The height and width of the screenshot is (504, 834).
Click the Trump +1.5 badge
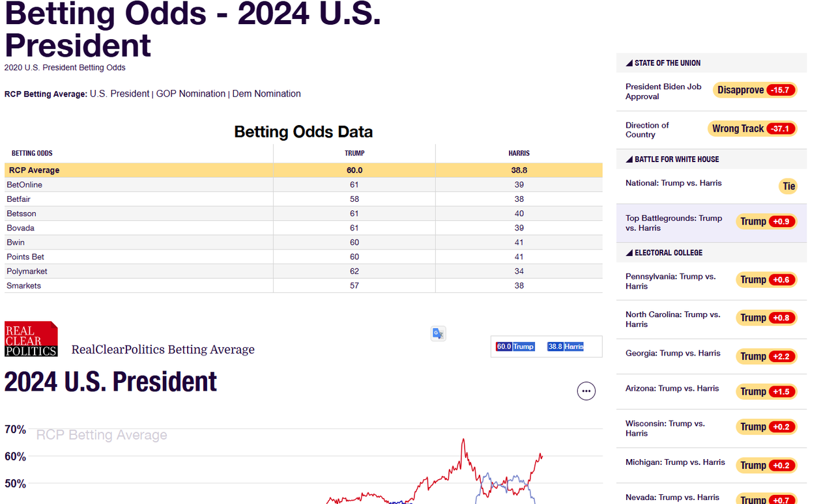pyautogui.click(x=766, y=391)
